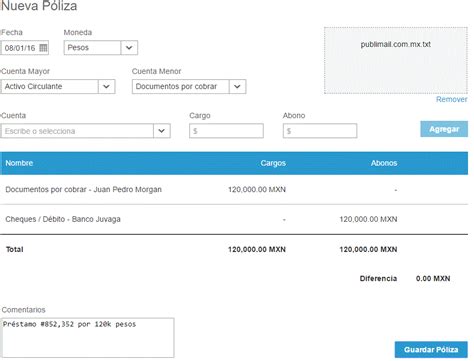Screen dimensions: 474x361
Task: Select the publimail.com.mx.txt attachment area
Action: 396,60
